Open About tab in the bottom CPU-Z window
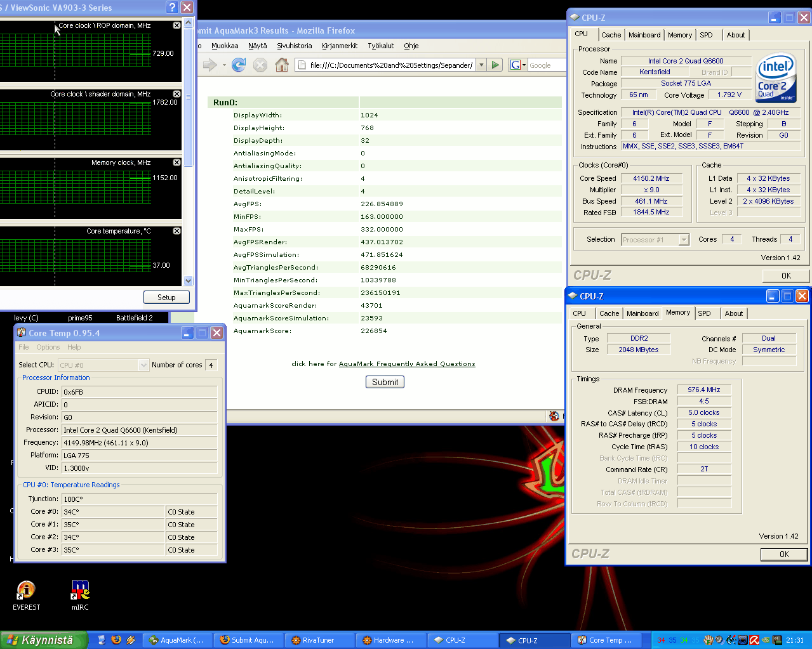Screen dimensions: 812x649 (734, 313)
